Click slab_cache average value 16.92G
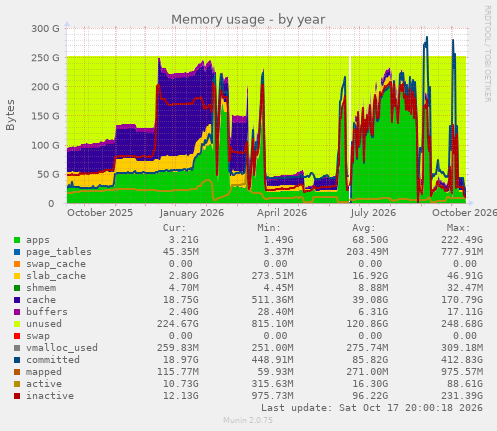 370,276
